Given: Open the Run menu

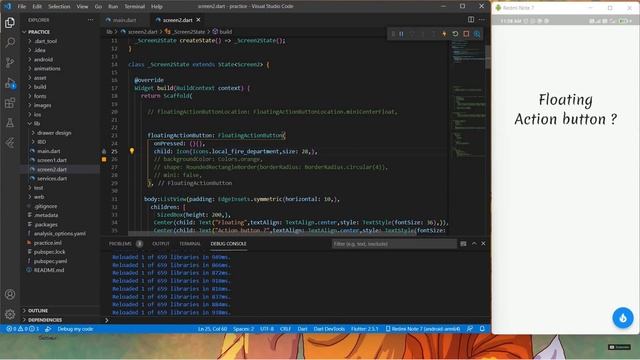Looking at the screenshot, I should coord(113,7).
